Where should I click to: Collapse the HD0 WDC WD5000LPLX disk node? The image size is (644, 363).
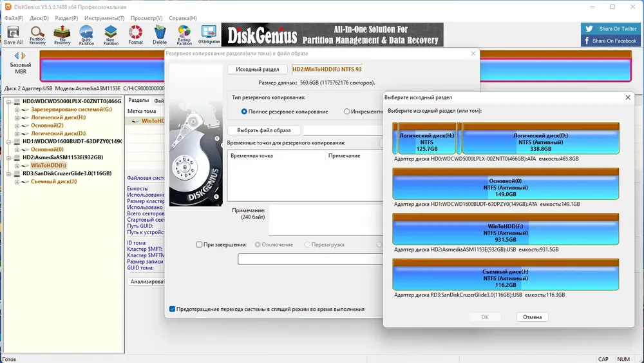(x=8, y=101)
